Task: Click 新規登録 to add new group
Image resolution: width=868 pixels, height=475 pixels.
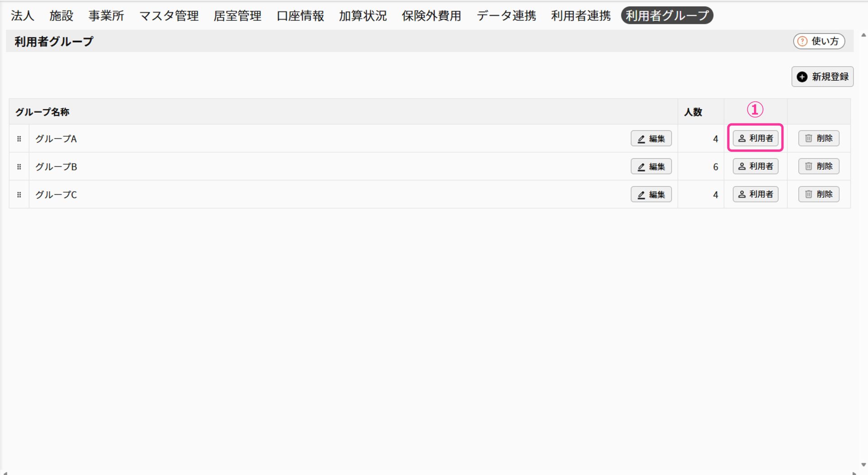Action: coord(822,77)
